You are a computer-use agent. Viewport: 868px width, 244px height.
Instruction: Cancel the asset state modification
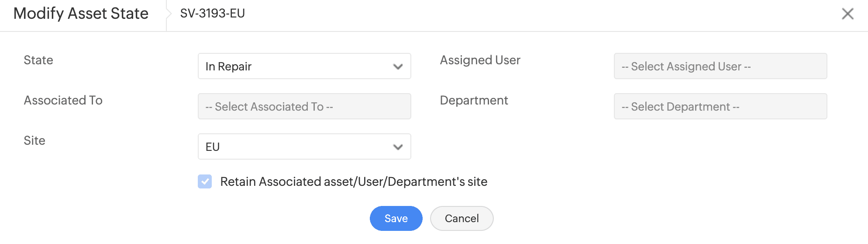point(462,218)
